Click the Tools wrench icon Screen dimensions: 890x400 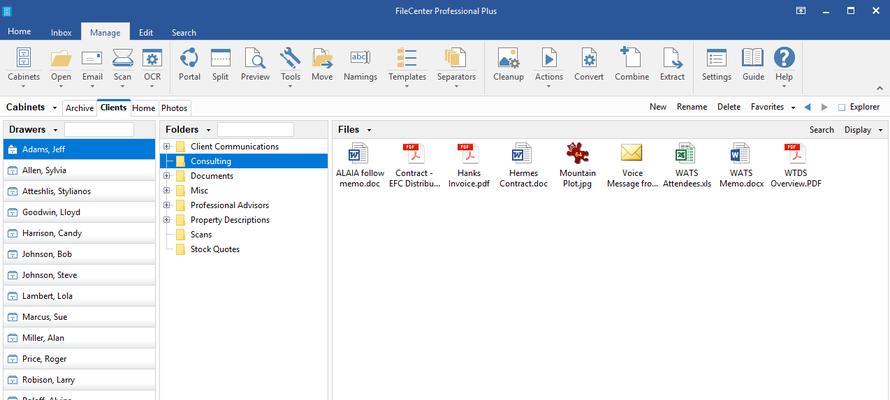coord(290,58)
